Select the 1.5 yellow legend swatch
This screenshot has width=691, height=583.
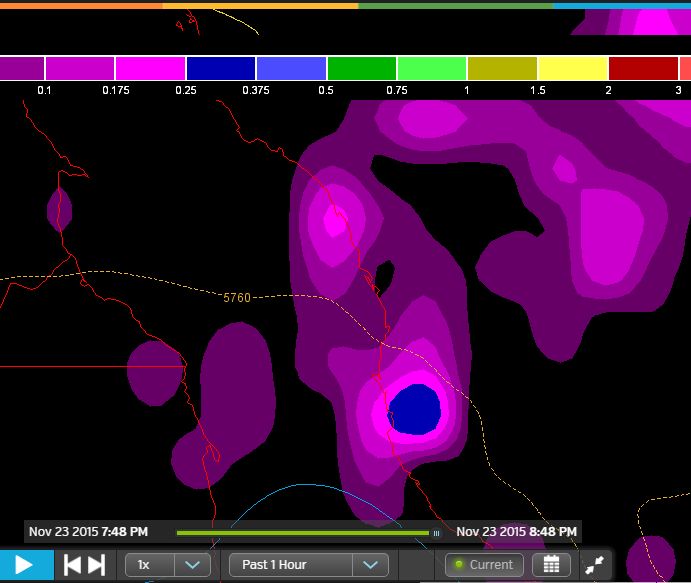(x=573, y=68)
